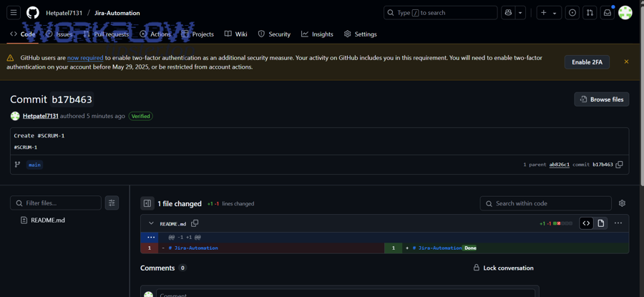Viewport: 644px width, 297px height.
Task: Switch to source diff view
Action: (586, 223)
